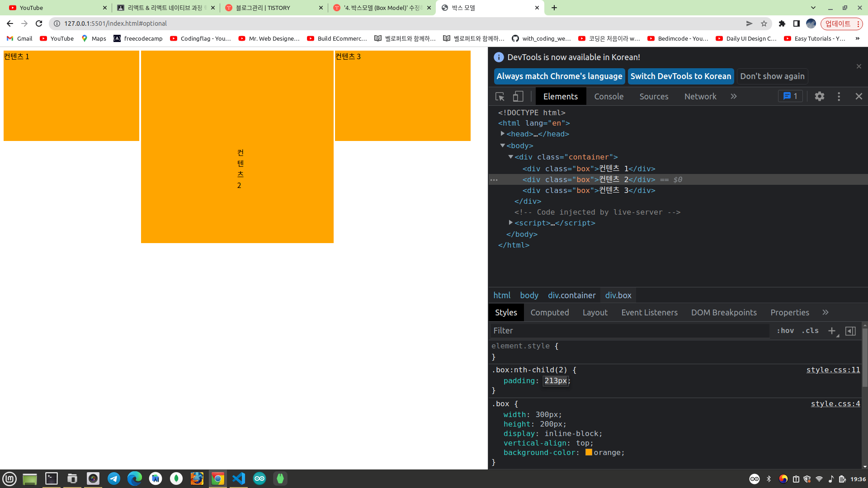This screenshot has width=868, height=488.
Task: Expand the head element node
Action: 502,134
